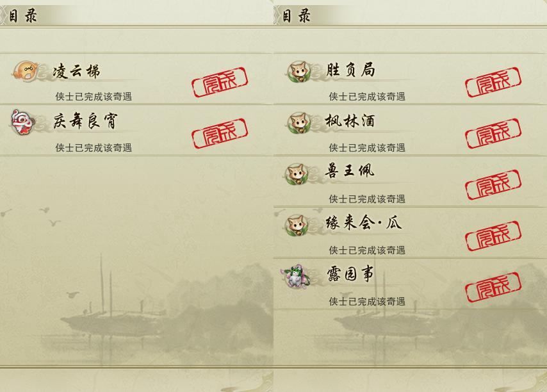Screen dimensions: 547x392
Task: Open the 庆舞良宵 adventure entry title
Action: coord(85,121)
